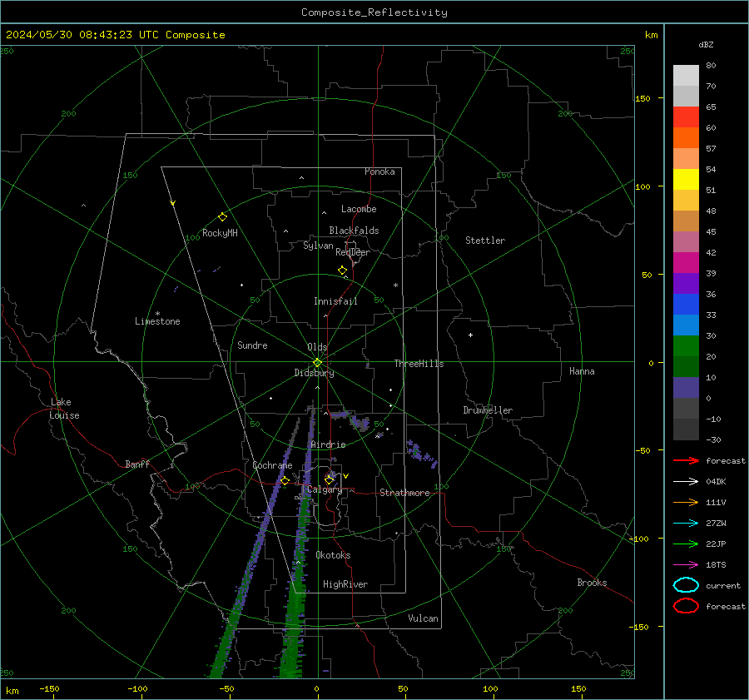Viewport: 749px width, 700px height.
Task: Click the Strathmore city label
Action: pos(404,493)
